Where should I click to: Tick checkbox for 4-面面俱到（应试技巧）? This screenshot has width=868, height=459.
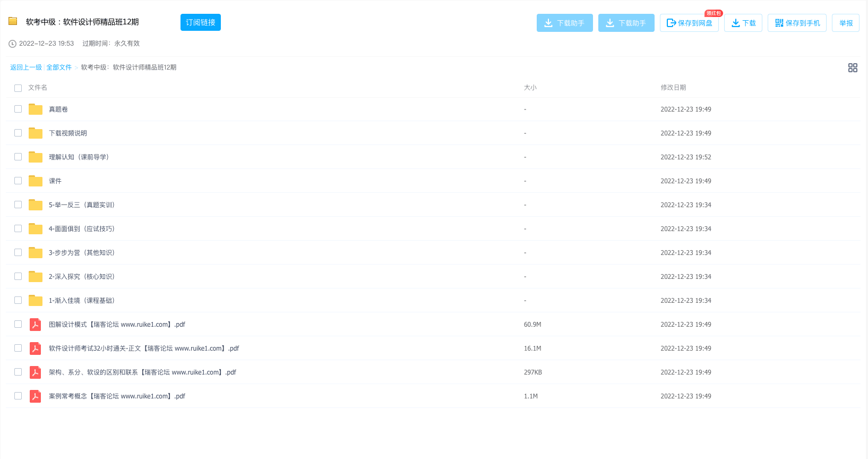point(18,228)
